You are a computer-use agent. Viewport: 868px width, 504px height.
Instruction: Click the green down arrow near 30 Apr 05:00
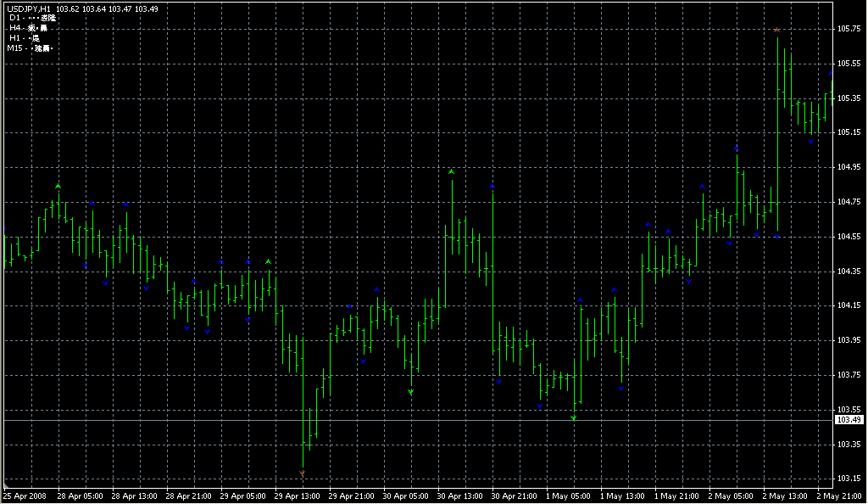pos(411,392)
